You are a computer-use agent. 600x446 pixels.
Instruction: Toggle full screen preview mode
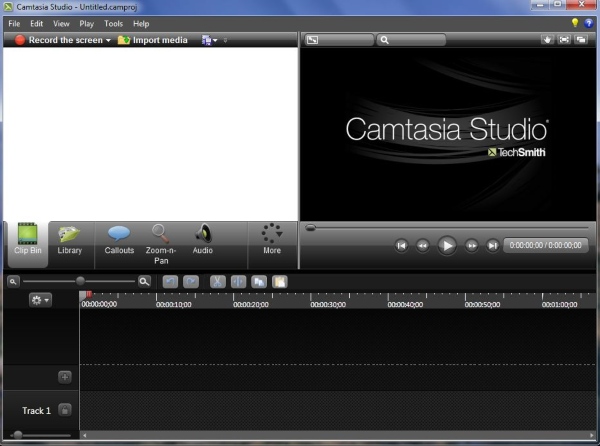coord(564,40)
